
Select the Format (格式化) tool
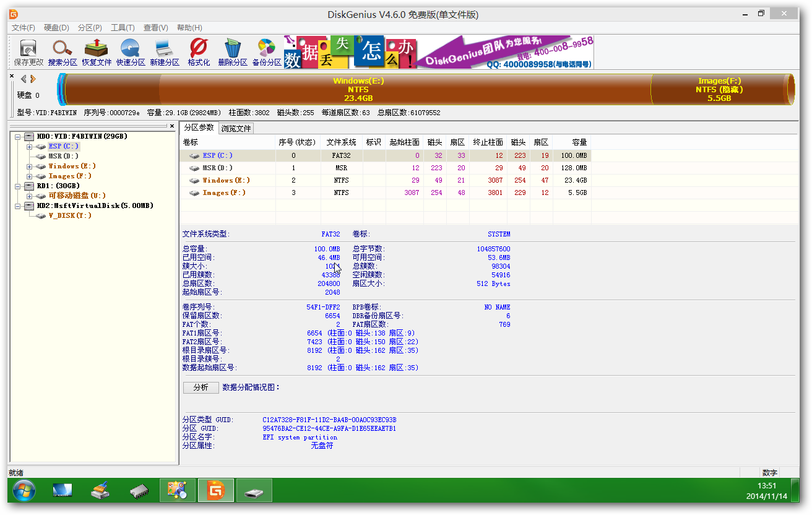click(199, 53)
